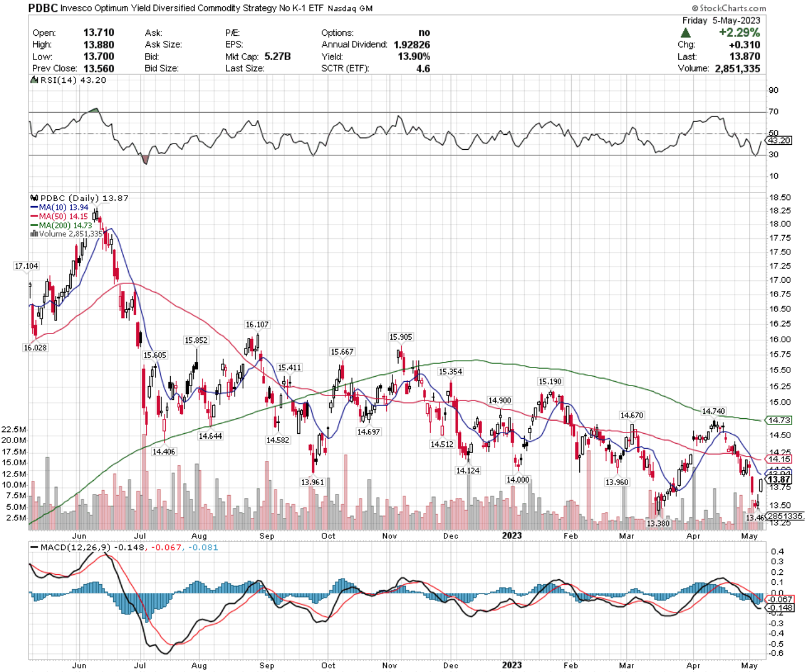Click the 15.354 price annotation
The image size is (807, 672).
pyautogui.click(x=451, y=372)
